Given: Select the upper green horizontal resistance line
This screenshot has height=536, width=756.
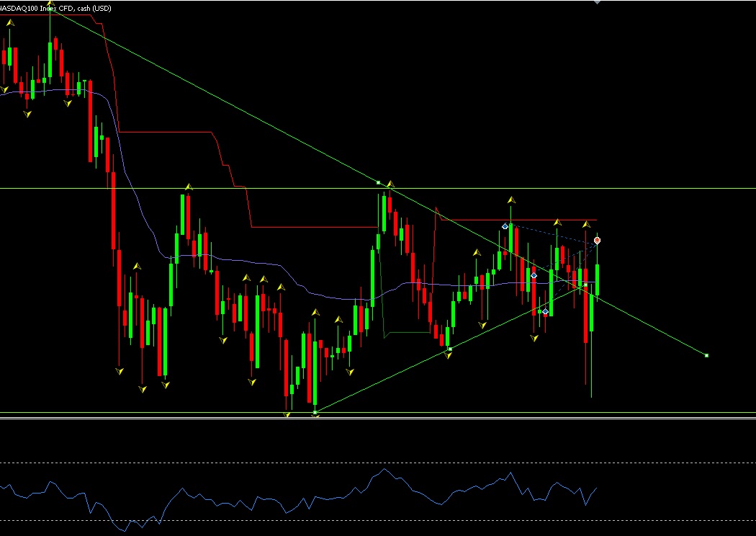Looking at the screenshot, I should click(378, 188).
